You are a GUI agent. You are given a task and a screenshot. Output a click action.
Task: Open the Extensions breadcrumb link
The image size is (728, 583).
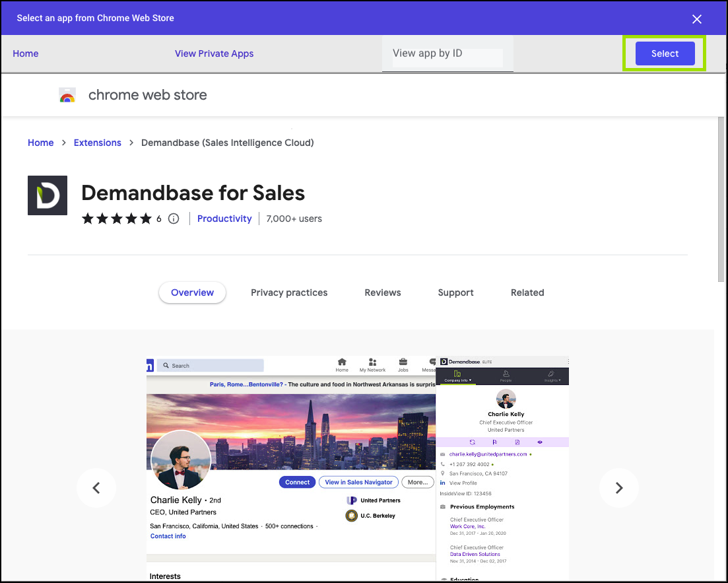click(98, 143)
